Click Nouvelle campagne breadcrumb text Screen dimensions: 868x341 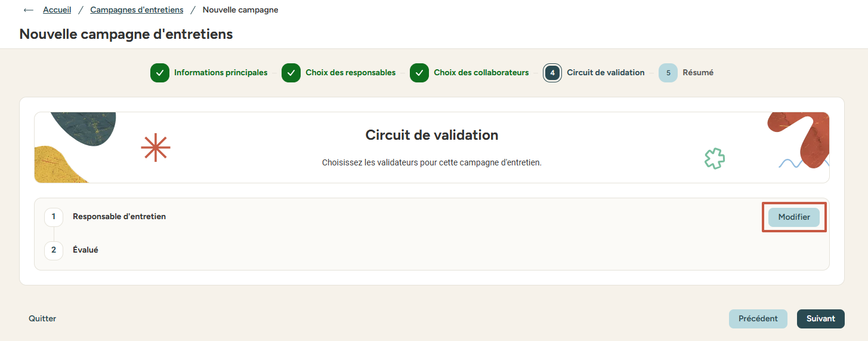coord(240,10)
